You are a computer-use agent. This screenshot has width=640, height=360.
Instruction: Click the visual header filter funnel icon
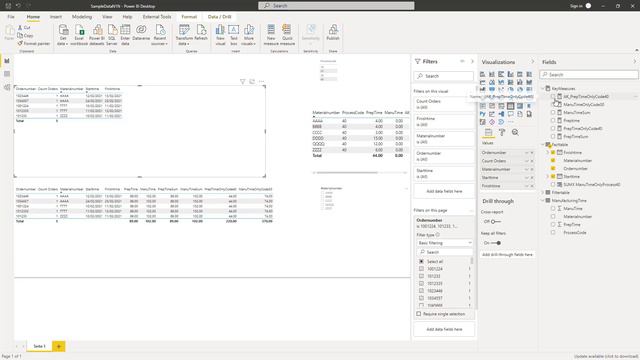(x=242, y=82)
